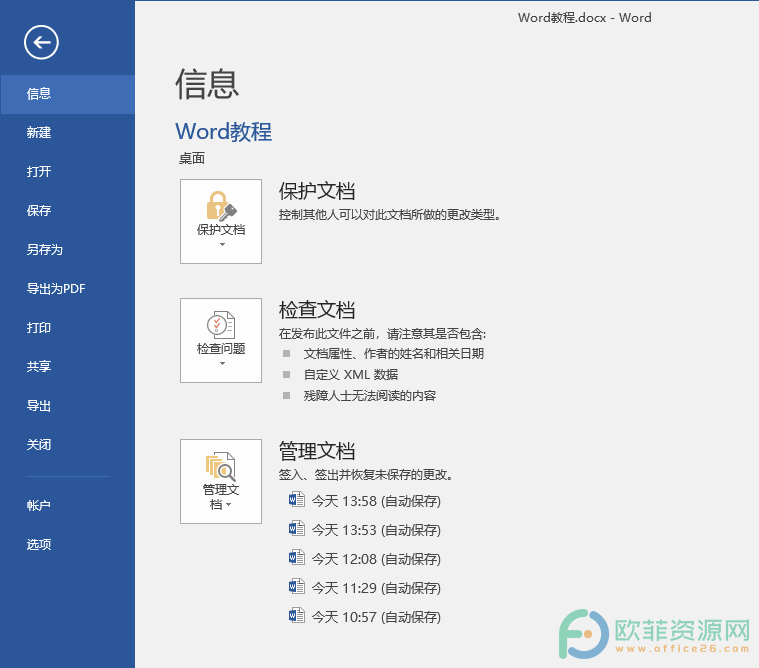Screen dimensions: 759x668
Task: Click the 检查问题 checklist icon
Action: pyautogui.click(x=221, y=325)
